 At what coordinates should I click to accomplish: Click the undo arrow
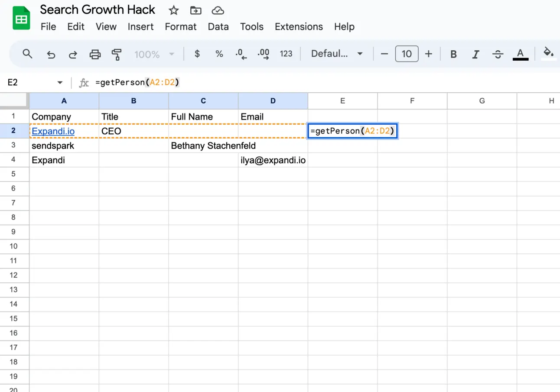[x=51, y=54]
